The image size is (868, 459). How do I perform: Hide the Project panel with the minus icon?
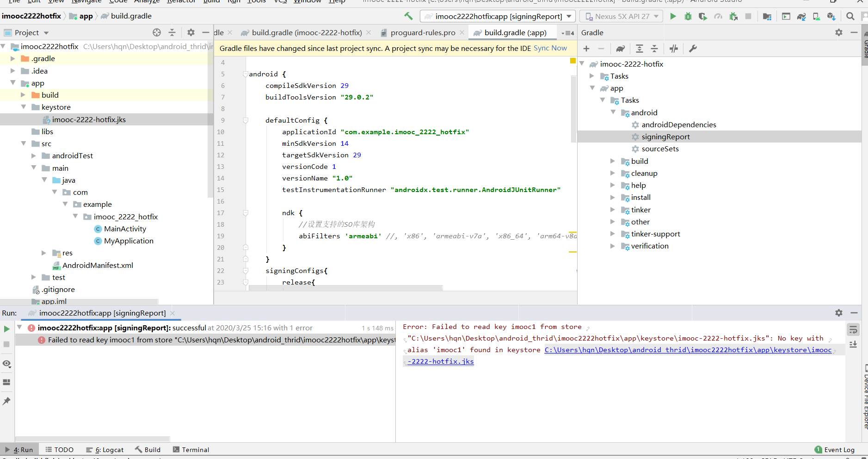click(x=206, y=32)
